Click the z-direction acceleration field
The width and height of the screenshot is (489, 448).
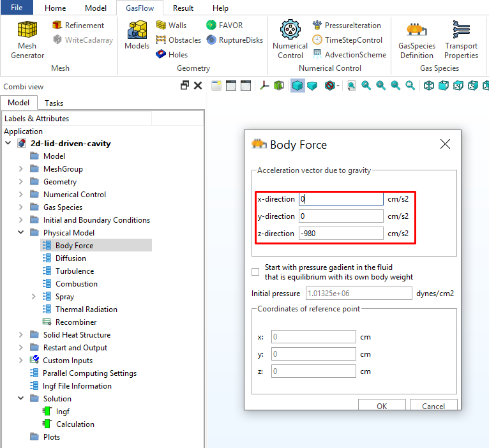pos(341,234)
